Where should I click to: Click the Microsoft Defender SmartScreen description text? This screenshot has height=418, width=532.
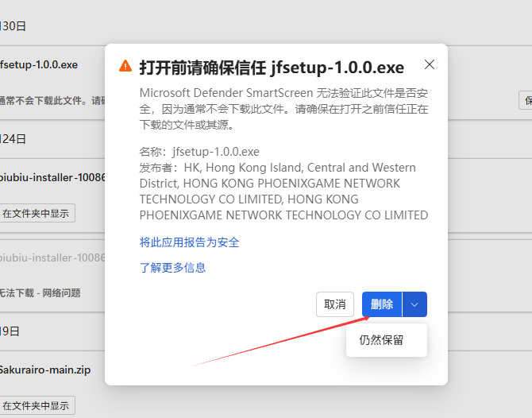point(283,109)
